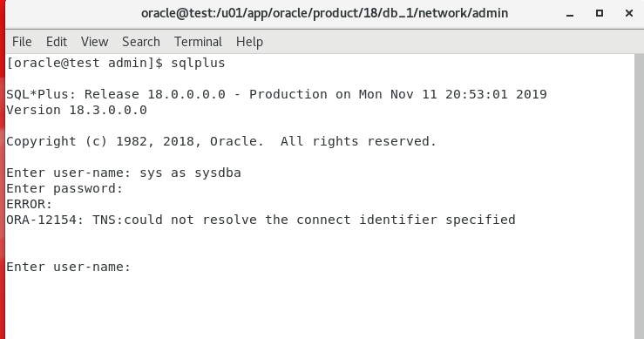Open the Search menu
Viewport: 644px width, 339px height.
[x=141, y=42]
